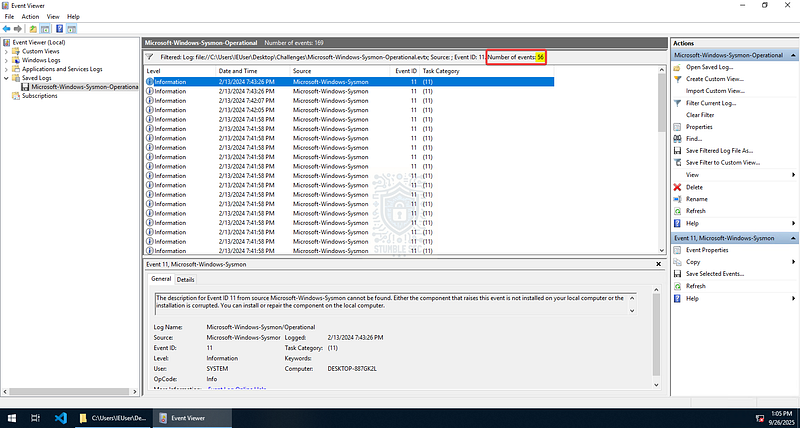Open the View submenu in Actions pane

coord(735,175)
